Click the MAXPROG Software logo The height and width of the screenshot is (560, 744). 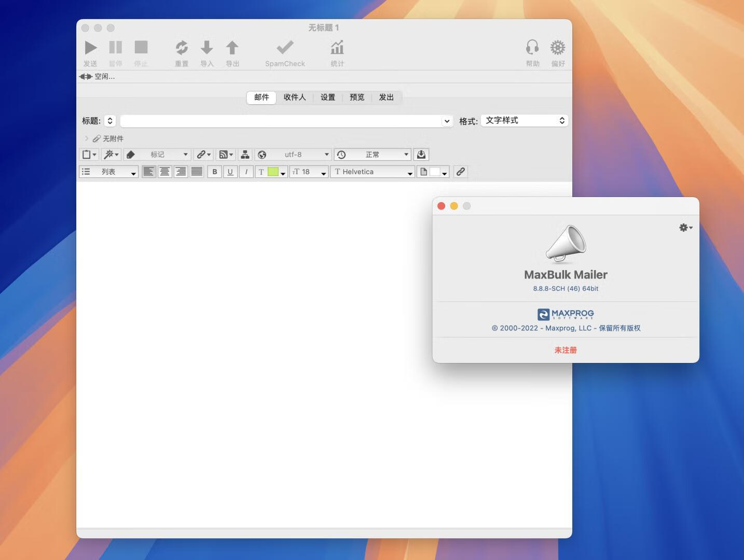tap(566, 314)
